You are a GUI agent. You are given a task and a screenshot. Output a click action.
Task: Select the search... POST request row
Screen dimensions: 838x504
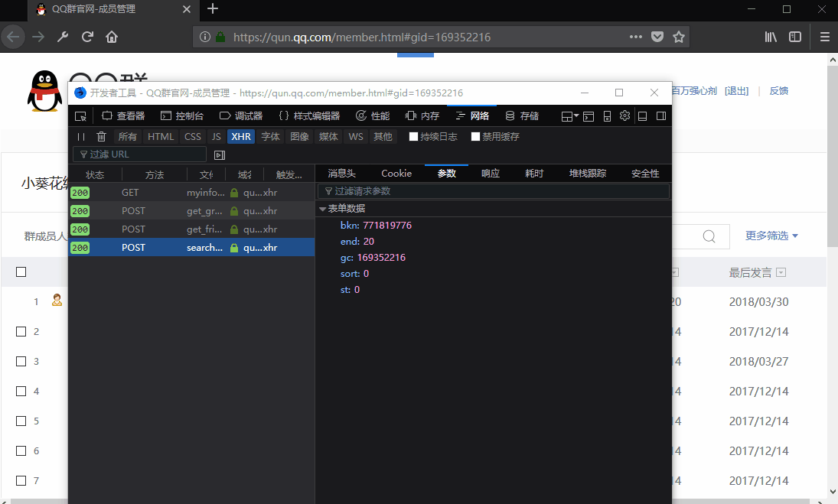191,247
